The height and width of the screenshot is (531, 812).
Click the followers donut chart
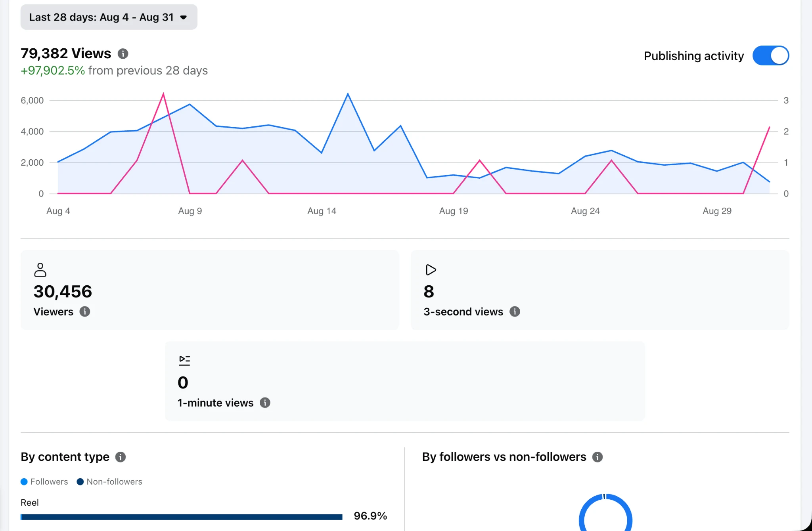(x=605, y=513)
